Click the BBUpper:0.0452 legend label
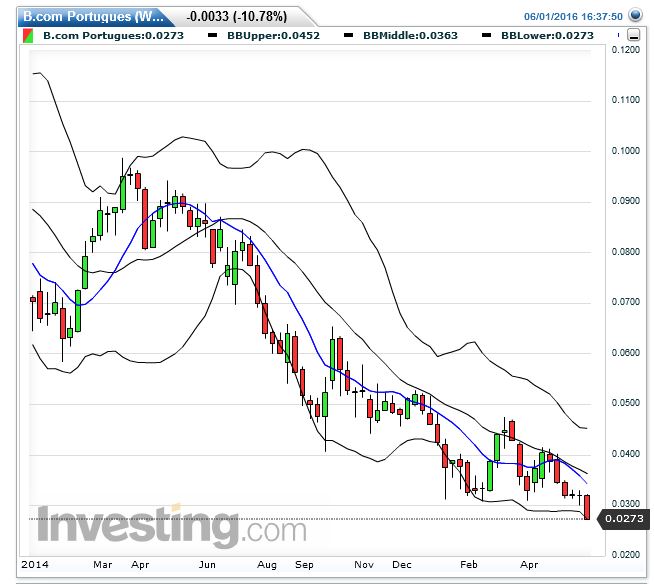Image resolution: width=654 pixels, height=584 pixels. pyautogui.click(x=273, y=35)
